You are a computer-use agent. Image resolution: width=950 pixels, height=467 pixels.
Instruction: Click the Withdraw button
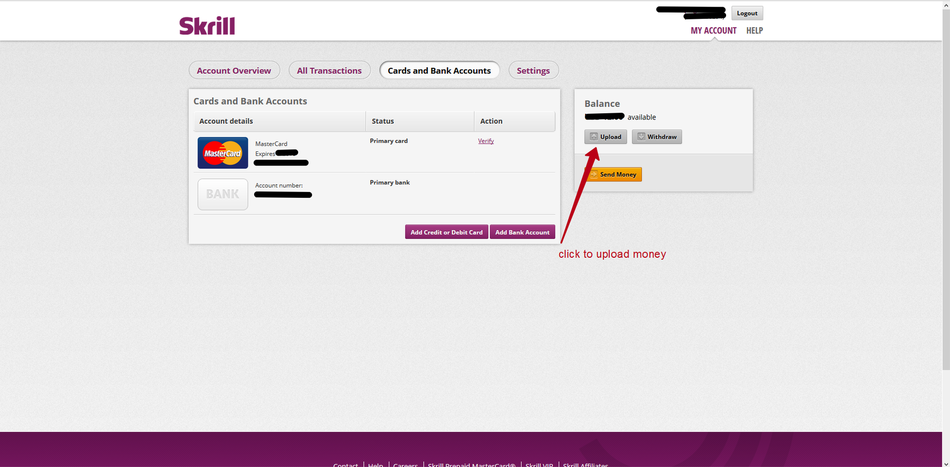click(x=657, y=137)
